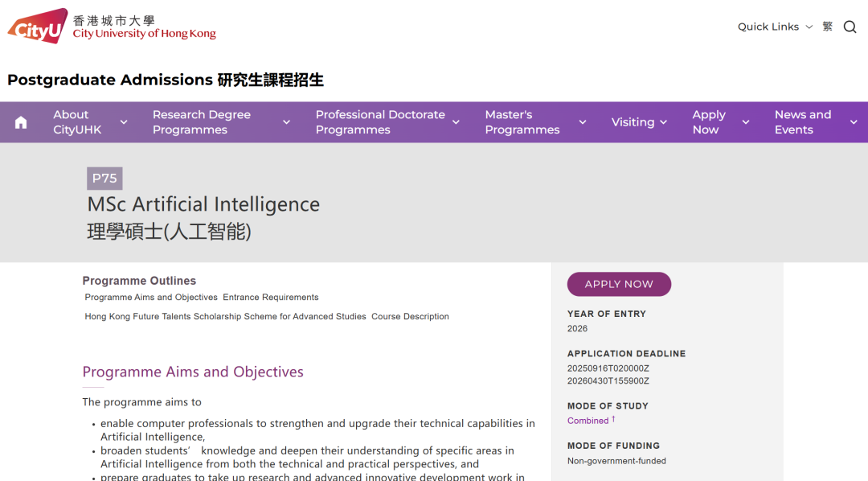
Task: Open the CityU logo homepage link
Action: (112, 26)
